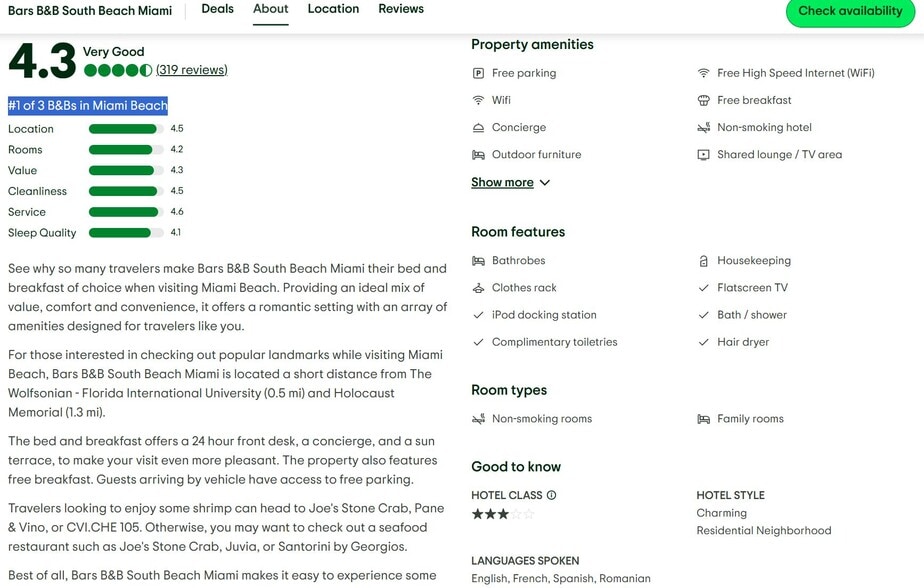Viewport: 924px width, 588px height.
Task: Click the Housekeeping icon
Action: tap(703, 261)
